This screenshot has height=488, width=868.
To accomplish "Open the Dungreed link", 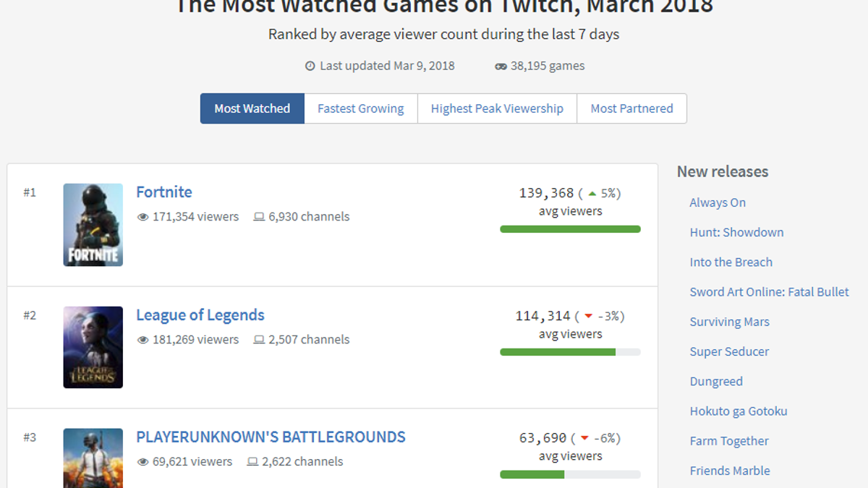I will click(716, 381).
